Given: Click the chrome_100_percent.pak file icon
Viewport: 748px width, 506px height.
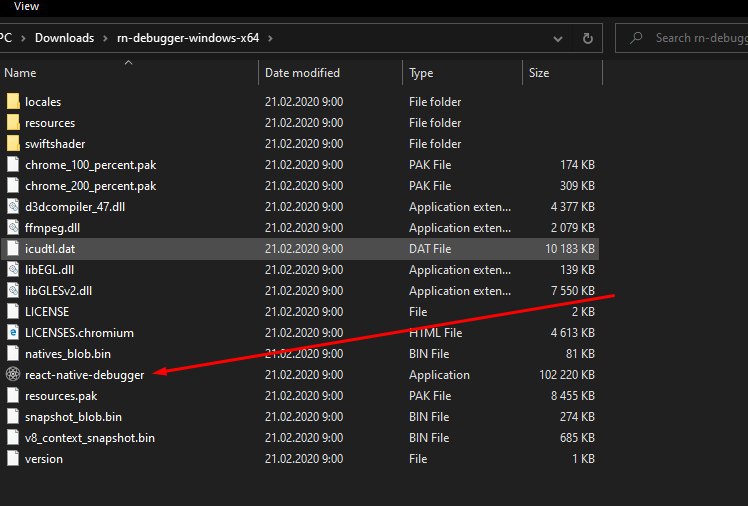Looking at the screenshot, I should click(x=13, y=165).
